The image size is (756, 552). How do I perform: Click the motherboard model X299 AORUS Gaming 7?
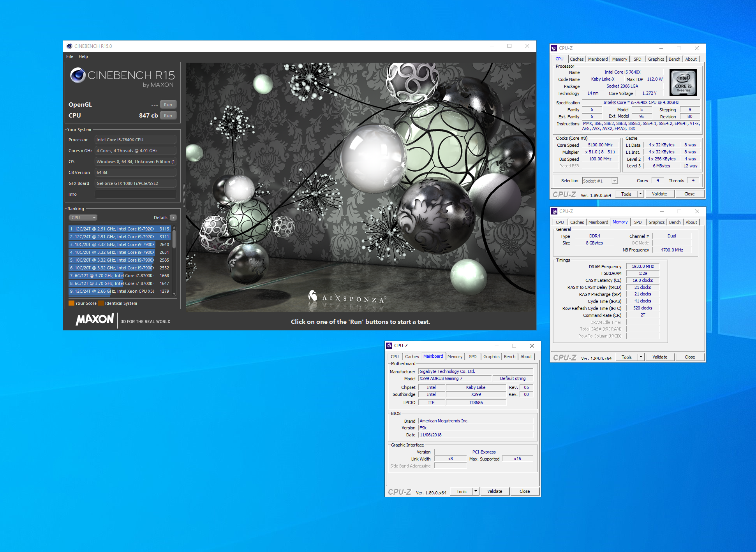(x=455, y=378)
